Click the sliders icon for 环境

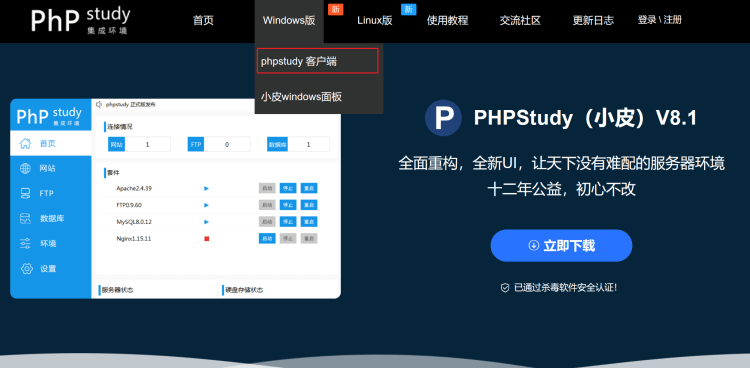pos(25,244)
